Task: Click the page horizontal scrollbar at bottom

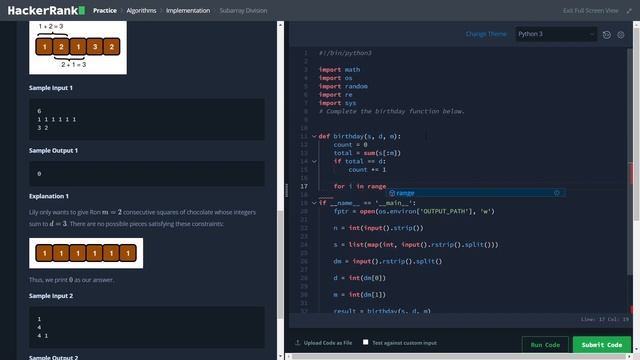Action: [459, 357]
